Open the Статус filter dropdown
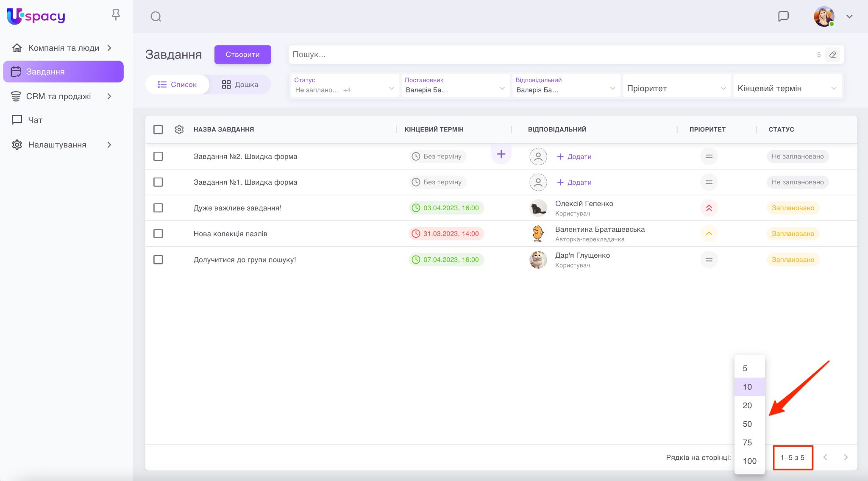 (x=344, y=86)
